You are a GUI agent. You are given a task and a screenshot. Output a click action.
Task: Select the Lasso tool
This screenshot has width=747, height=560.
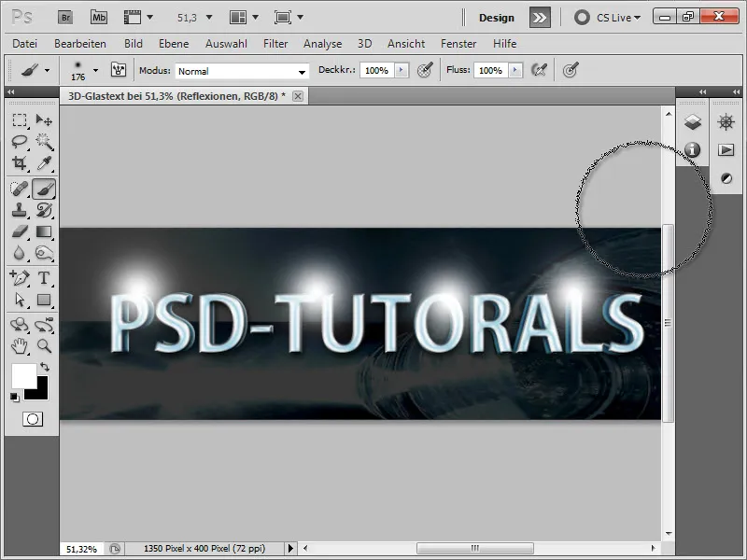(20, 142)
